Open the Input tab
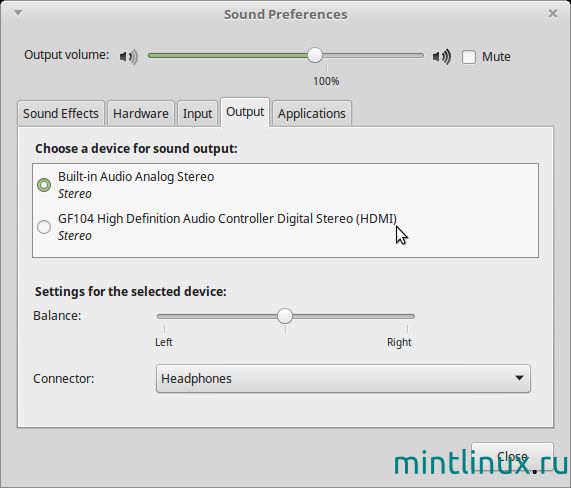The height and width of the screenshot is (488, 571). (197, 114)
